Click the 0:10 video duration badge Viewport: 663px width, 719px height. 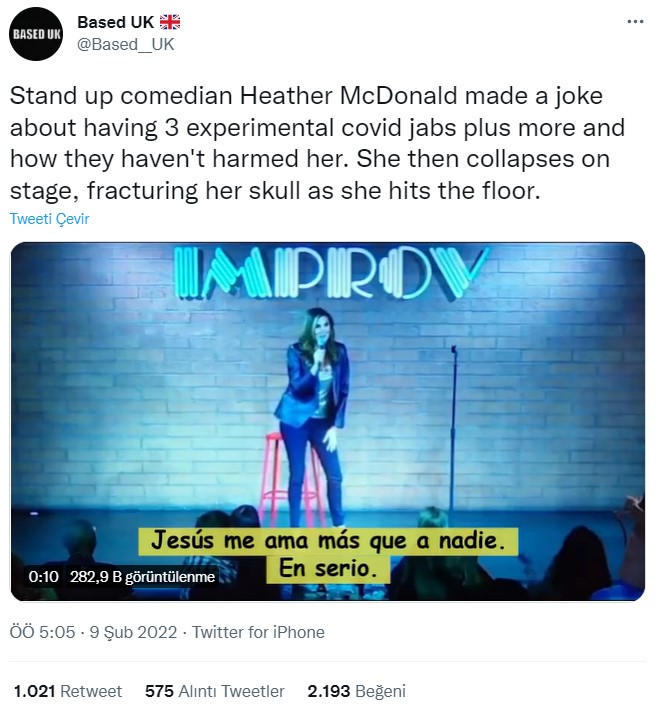coord(44,576)
